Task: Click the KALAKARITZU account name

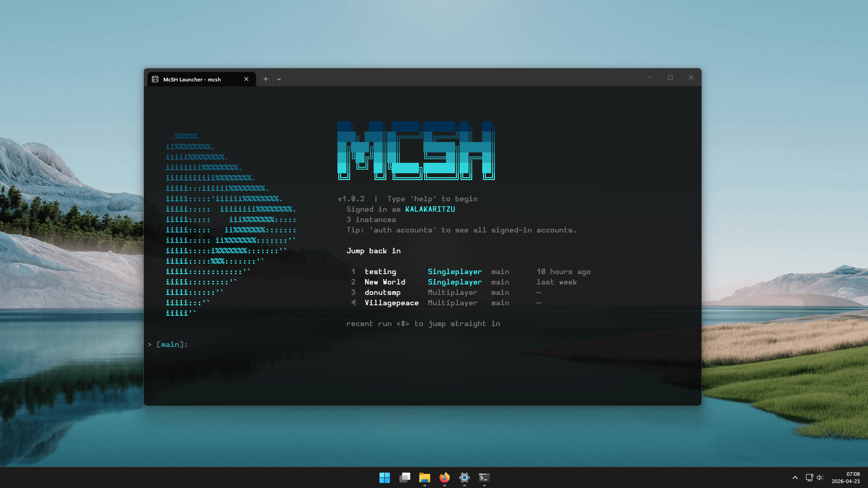Action: 430,209
